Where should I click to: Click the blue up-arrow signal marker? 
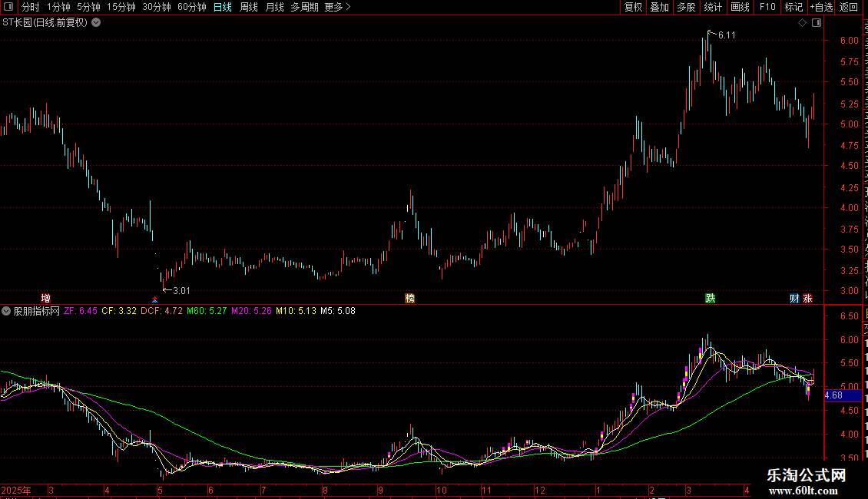click(154, 299)
